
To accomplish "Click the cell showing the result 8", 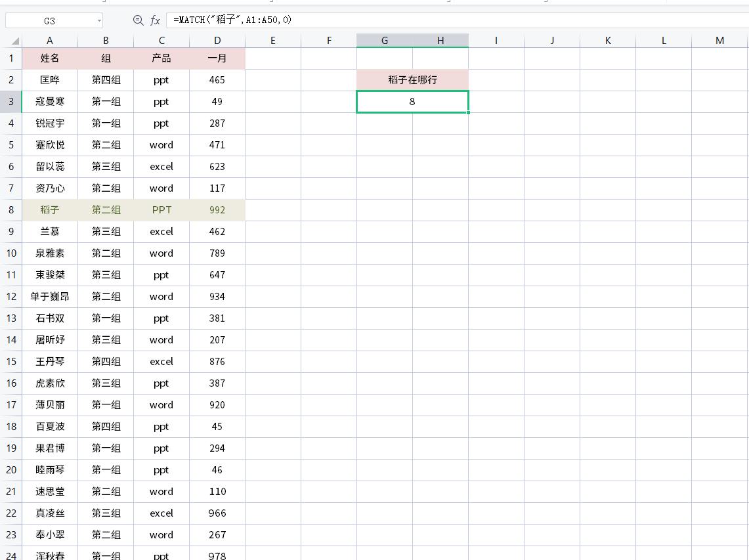I will (x=412, y=102).
